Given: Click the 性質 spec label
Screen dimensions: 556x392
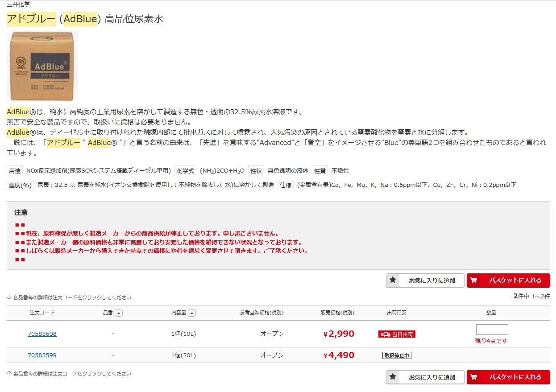Looking at the screenshot, I should click(320, 171).
